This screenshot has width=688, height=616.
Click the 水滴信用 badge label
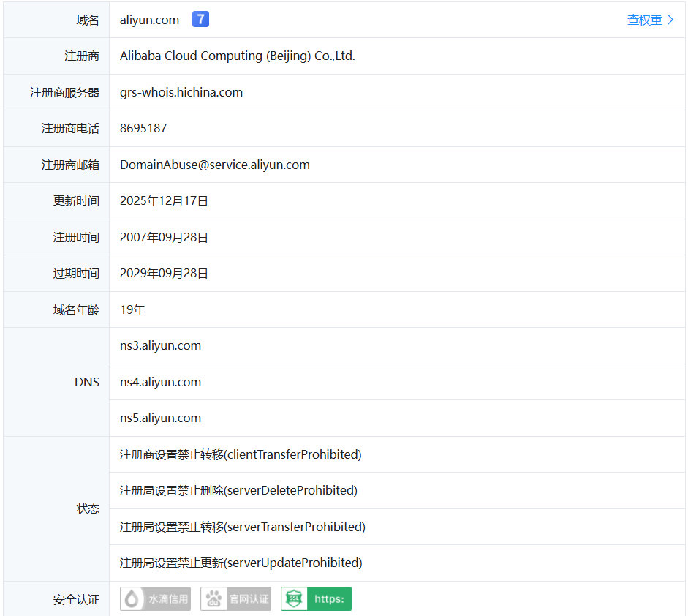pyautogui.click(x=168, y=599)
